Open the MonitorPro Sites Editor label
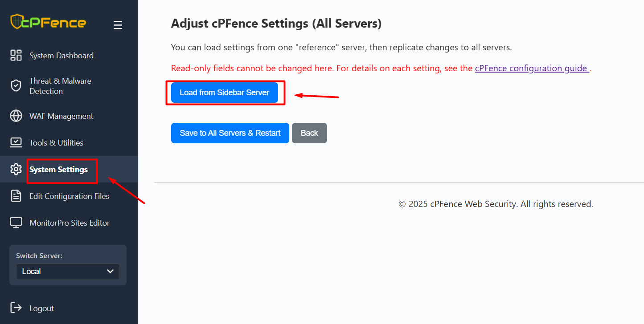The height and width of the screenshot is (324, 644). coord(70,223)
